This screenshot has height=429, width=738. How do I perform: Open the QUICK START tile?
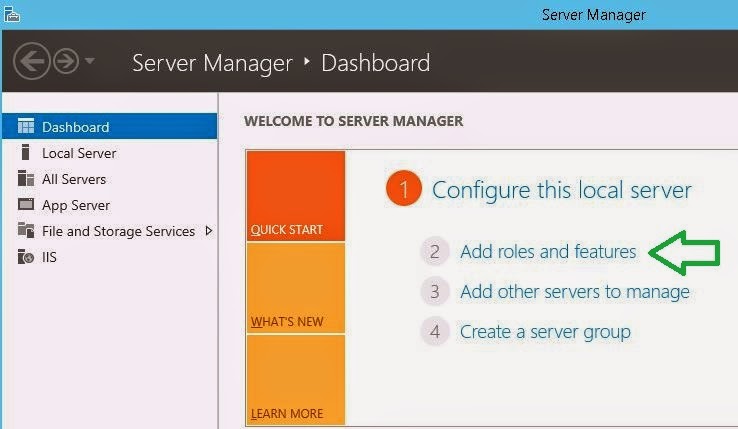point(296,196)
